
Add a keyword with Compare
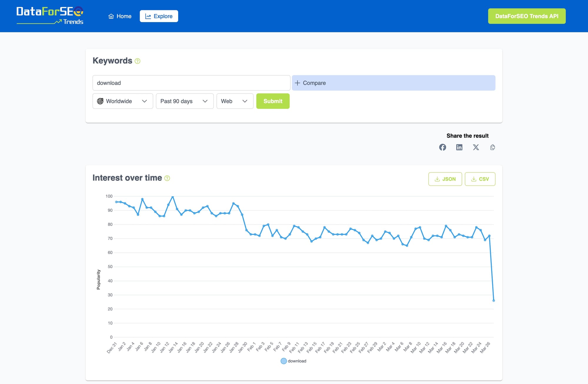(393, 83)
